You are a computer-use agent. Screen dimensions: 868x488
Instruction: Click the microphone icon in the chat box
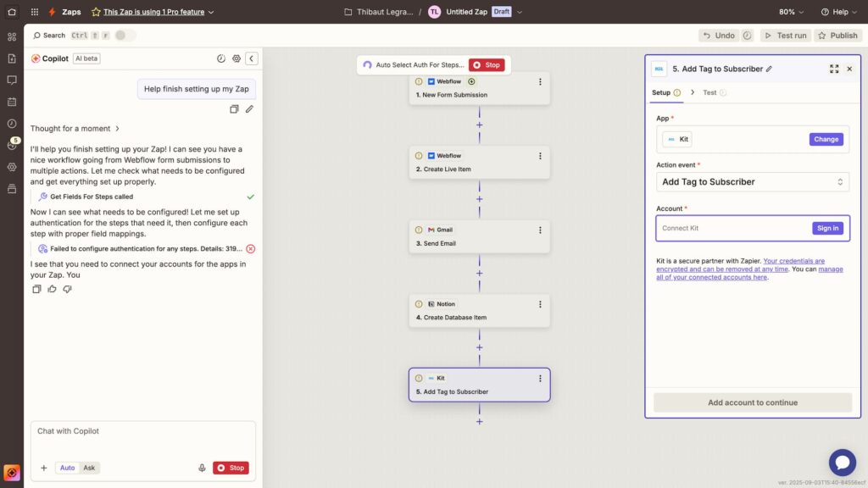pos(201,467)
